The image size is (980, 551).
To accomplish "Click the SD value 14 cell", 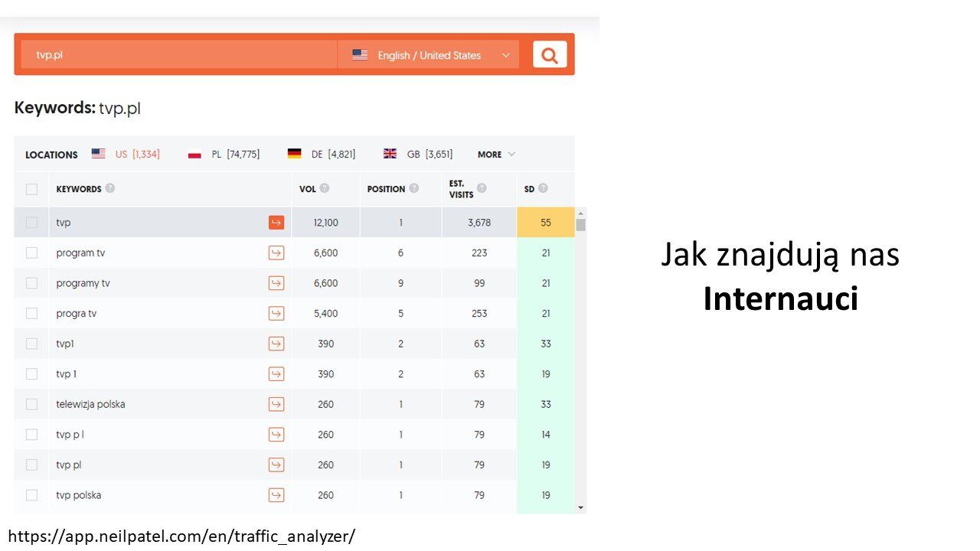I will [546, 435].
